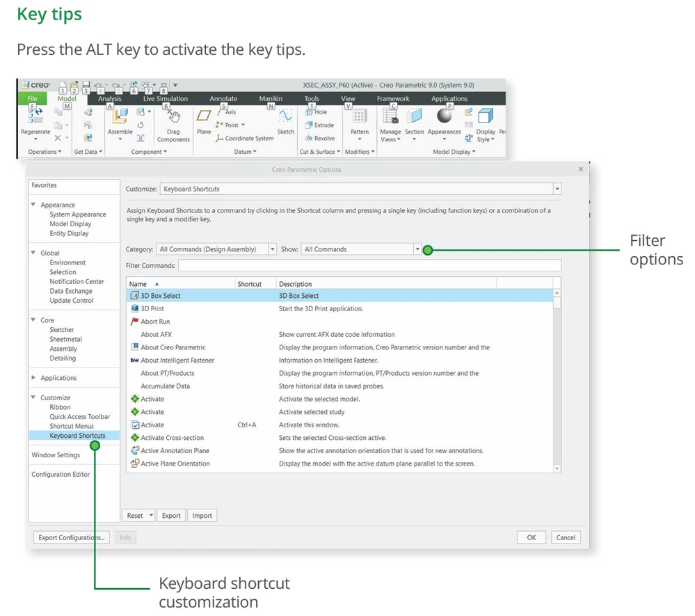
Task: Switch to the Analysis ribbon tab
Action: pos(109,98)
